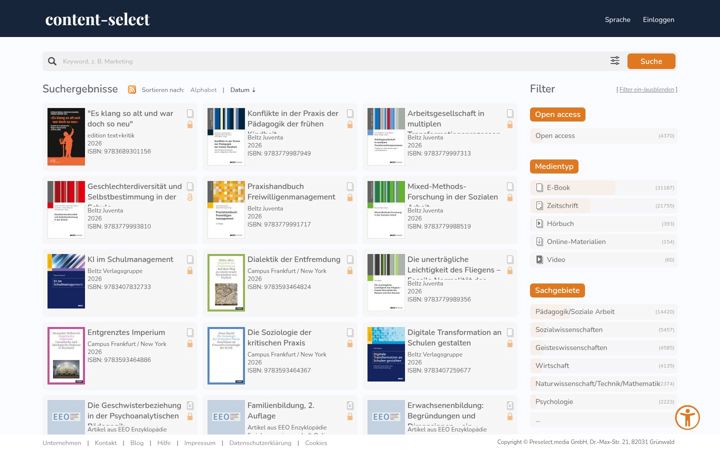720x450 pixels.
Task: Bookmark "Konflikte in der Praxis der Pädagogik"
Action: [350, 113]
